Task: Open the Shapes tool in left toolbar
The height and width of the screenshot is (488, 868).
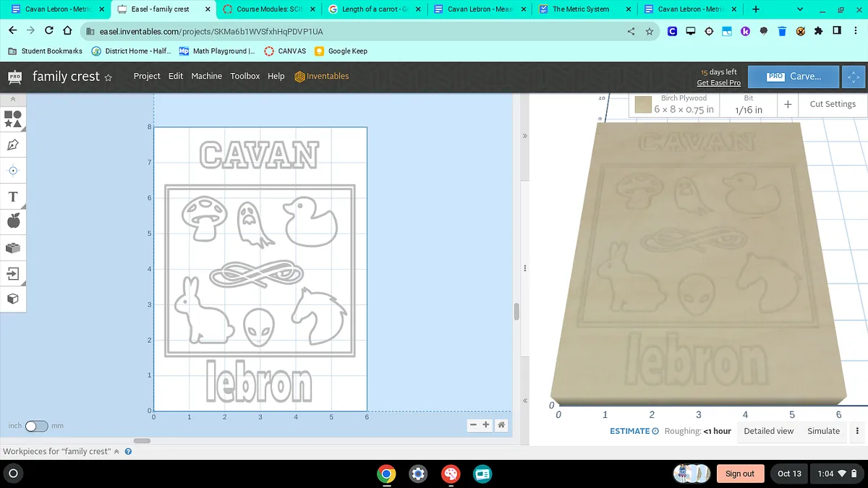Action: point(13,119)
